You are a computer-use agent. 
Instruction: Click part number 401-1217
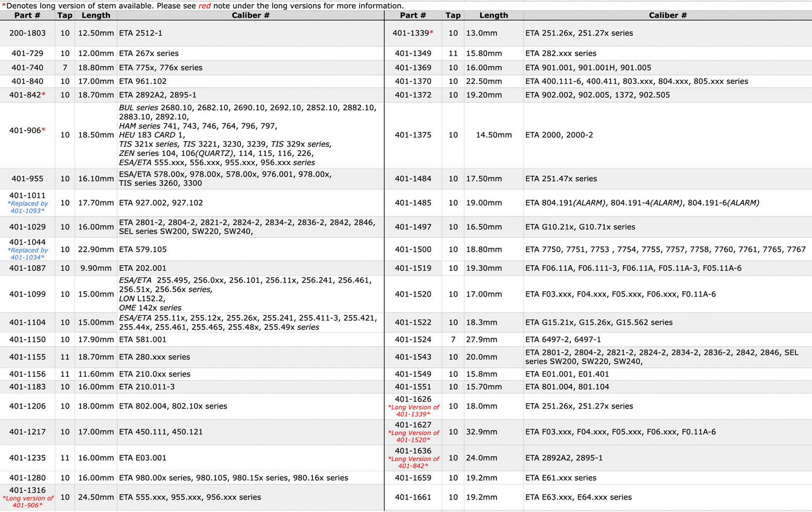click(x=28, y=432)
